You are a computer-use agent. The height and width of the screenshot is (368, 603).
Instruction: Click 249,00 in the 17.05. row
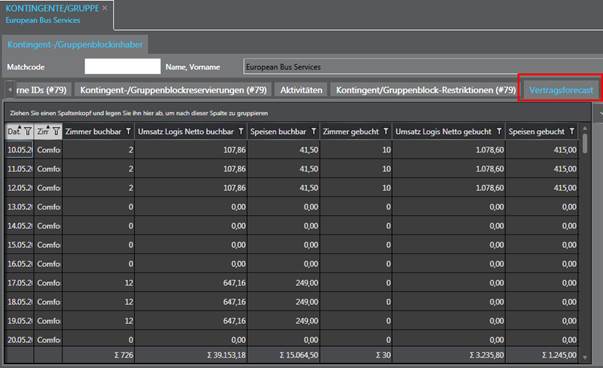(x=284, y=283)
